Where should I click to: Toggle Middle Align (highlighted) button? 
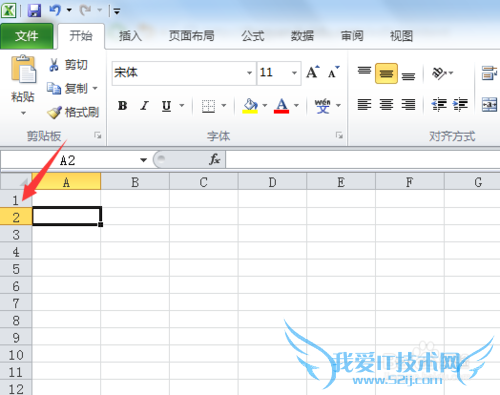point(386,73)
